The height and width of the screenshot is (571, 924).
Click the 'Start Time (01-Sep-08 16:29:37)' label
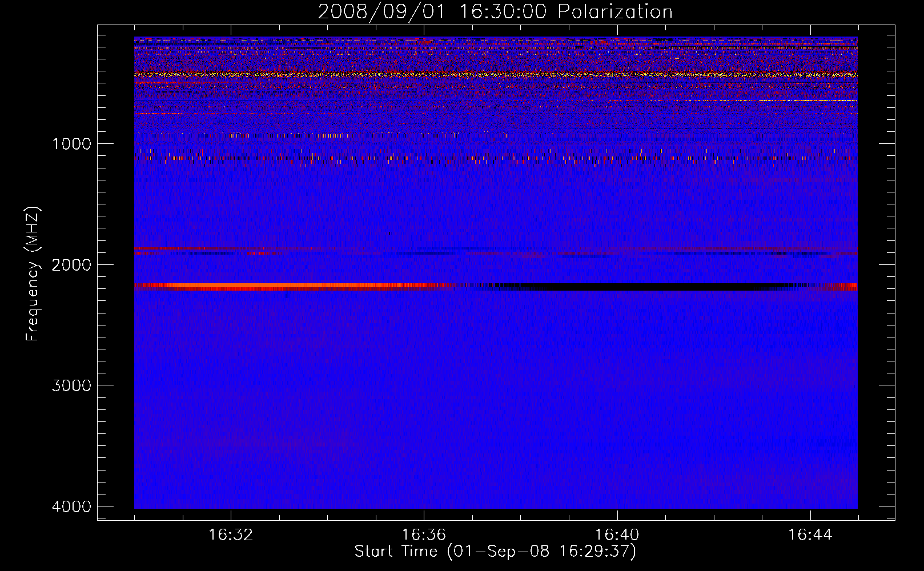(495, 552)
